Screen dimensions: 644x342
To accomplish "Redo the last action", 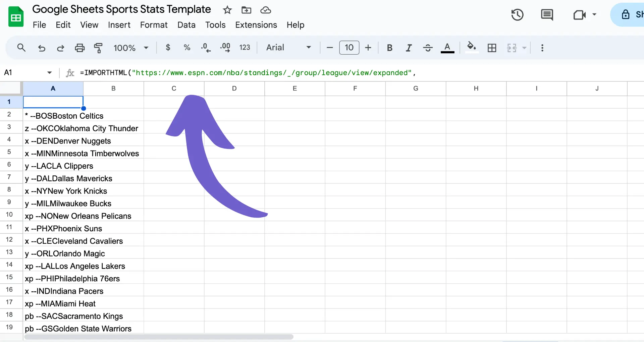I will [60, 48].
